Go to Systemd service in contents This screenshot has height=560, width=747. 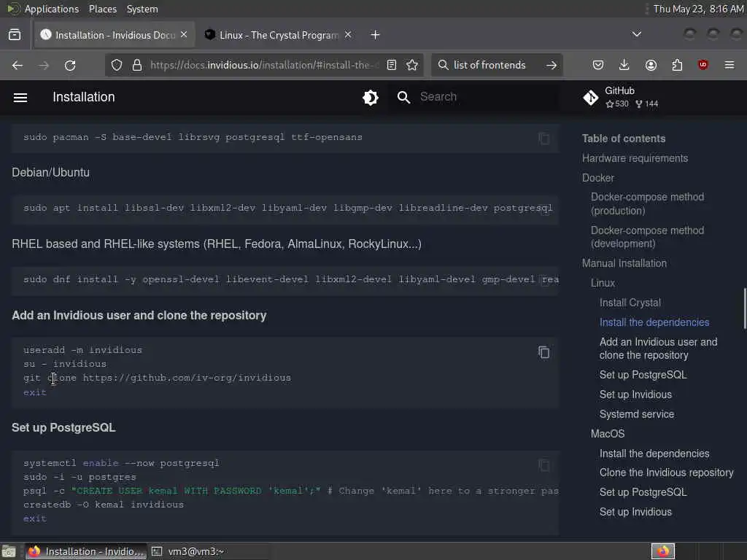pos(636,414)
